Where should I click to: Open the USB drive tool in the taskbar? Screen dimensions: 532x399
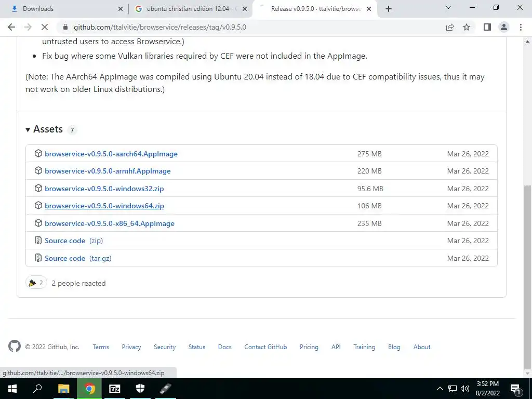[x=166, y=389]
